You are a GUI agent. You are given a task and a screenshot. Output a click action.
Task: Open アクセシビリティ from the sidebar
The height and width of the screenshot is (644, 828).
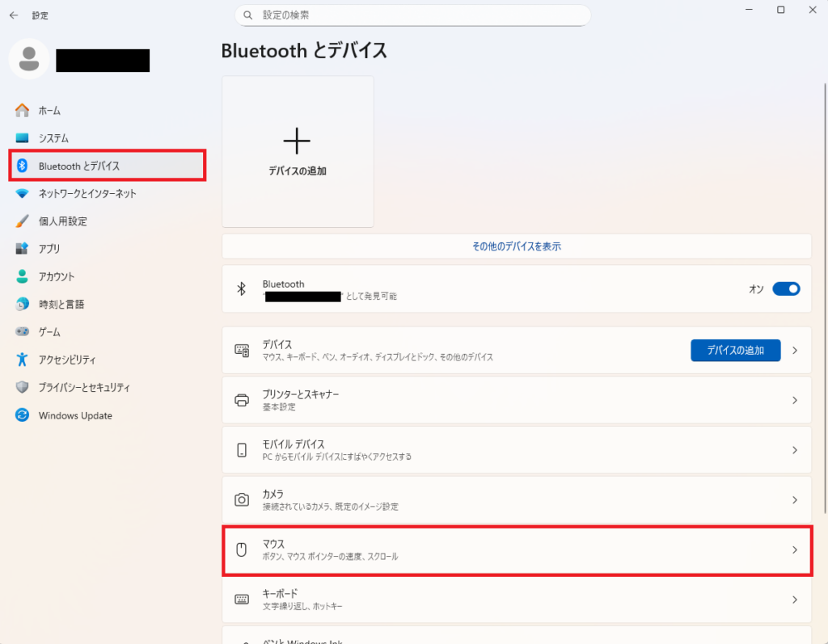tap(23, 360)
